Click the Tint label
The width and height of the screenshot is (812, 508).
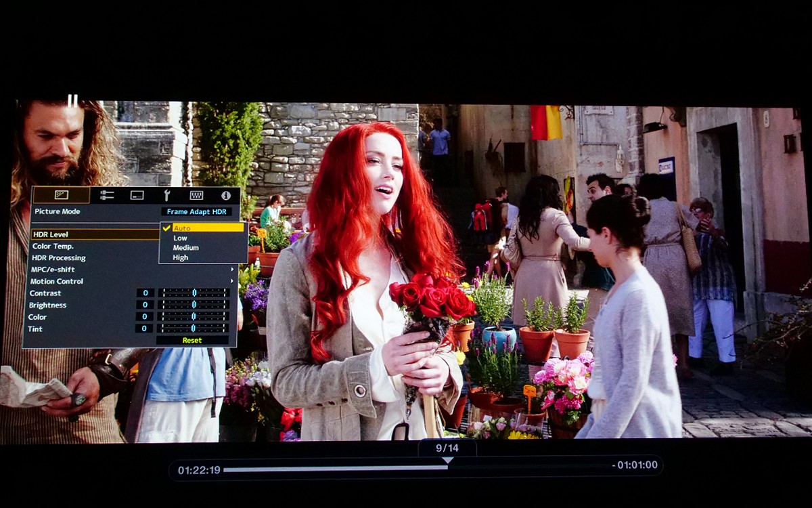35,329
